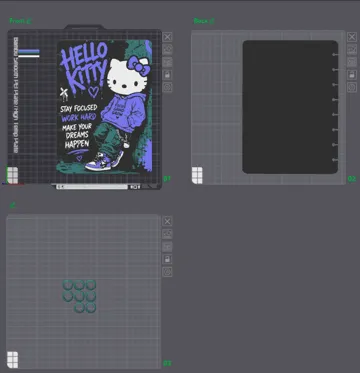Toggle the lock on the Front plate

[167, 75]
